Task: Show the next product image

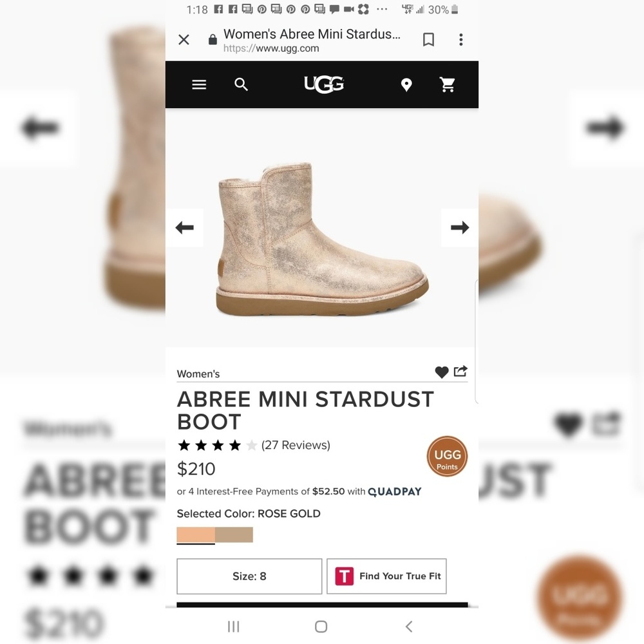Action: (460, 227)
